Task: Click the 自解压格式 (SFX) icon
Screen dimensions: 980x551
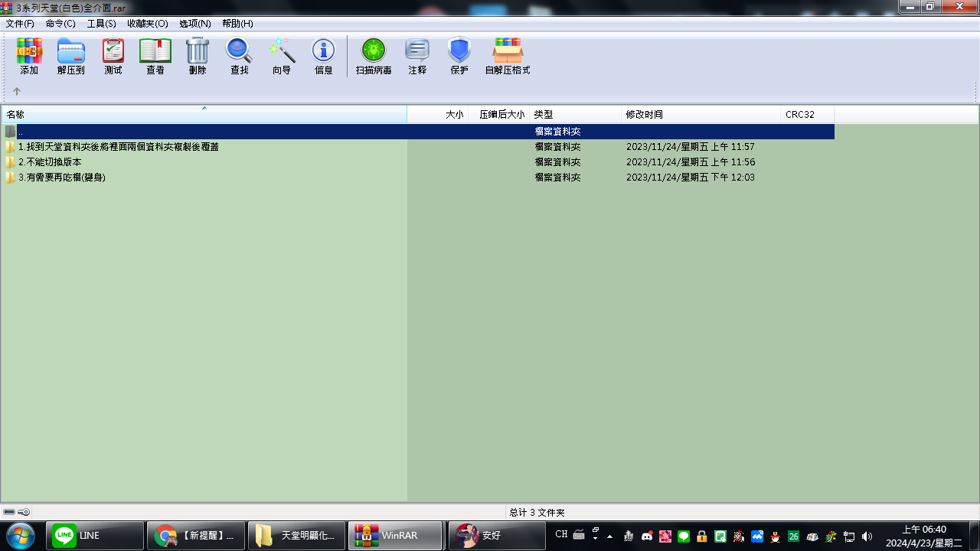Action: [x=508, y=57]
